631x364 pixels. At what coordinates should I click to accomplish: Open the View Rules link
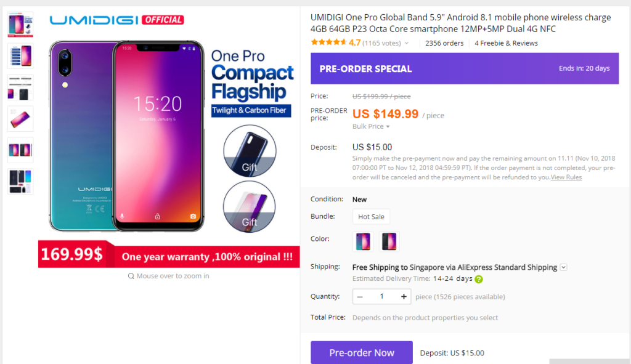click(x=566, y=177)
